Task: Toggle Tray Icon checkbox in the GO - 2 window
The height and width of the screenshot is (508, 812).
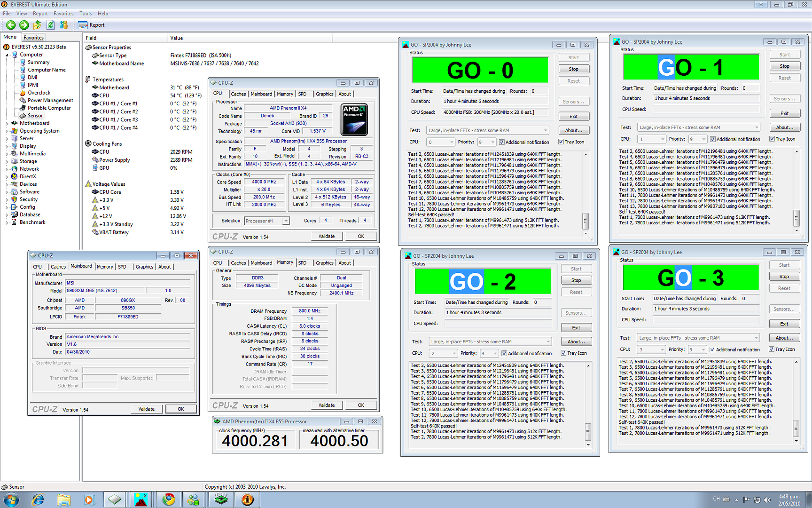Action: point(563,353)
